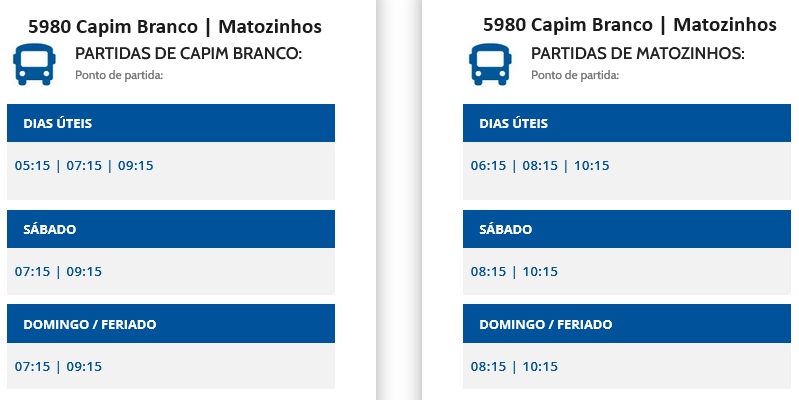Select the 05:15 weekday departure from Capim Branco
The height and width of the screenshot is (400, 799).
[x=33, y=166]
